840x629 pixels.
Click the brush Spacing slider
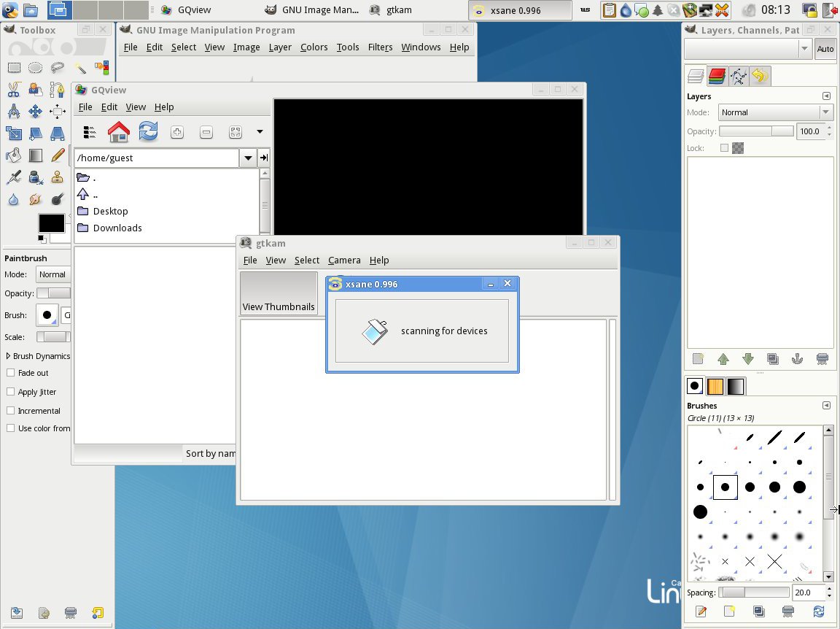(x=754, y=593)
